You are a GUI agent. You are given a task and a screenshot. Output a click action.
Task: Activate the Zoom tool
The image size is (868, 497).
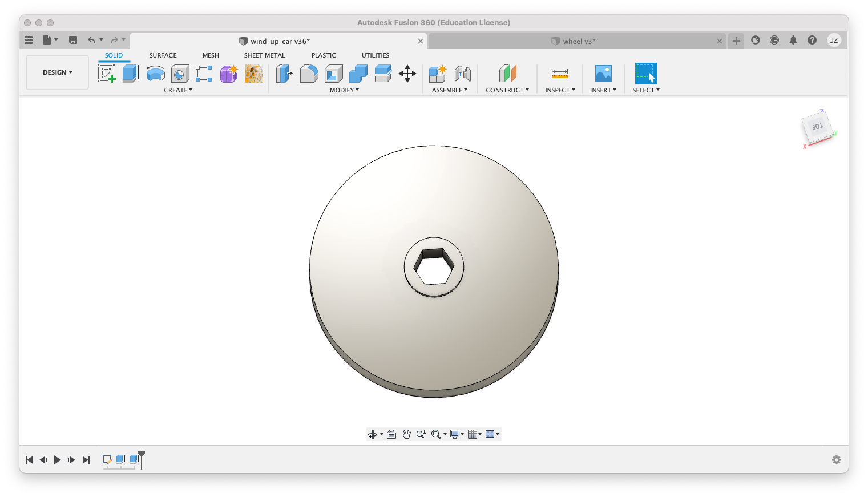(421, 434)
